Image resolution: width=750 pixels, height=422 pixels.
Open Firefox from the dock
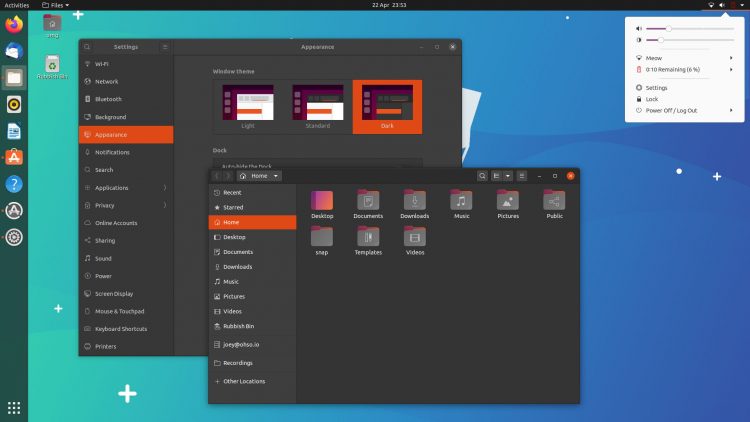click(x=14, y=24)
